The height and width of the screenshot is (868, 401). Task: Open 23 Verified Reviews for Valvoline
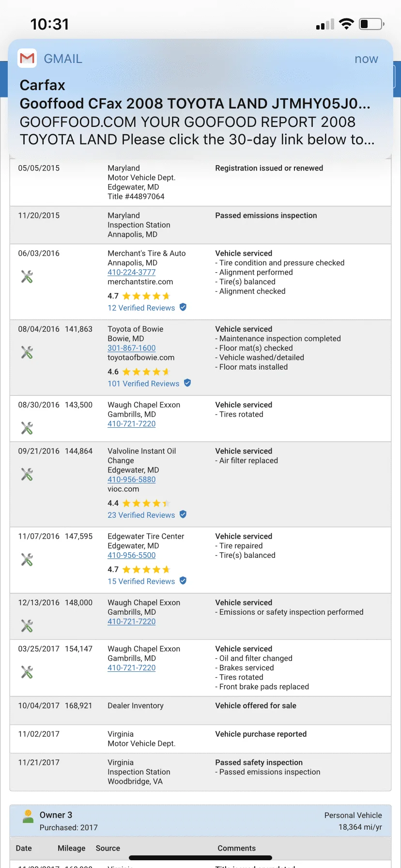141,515
